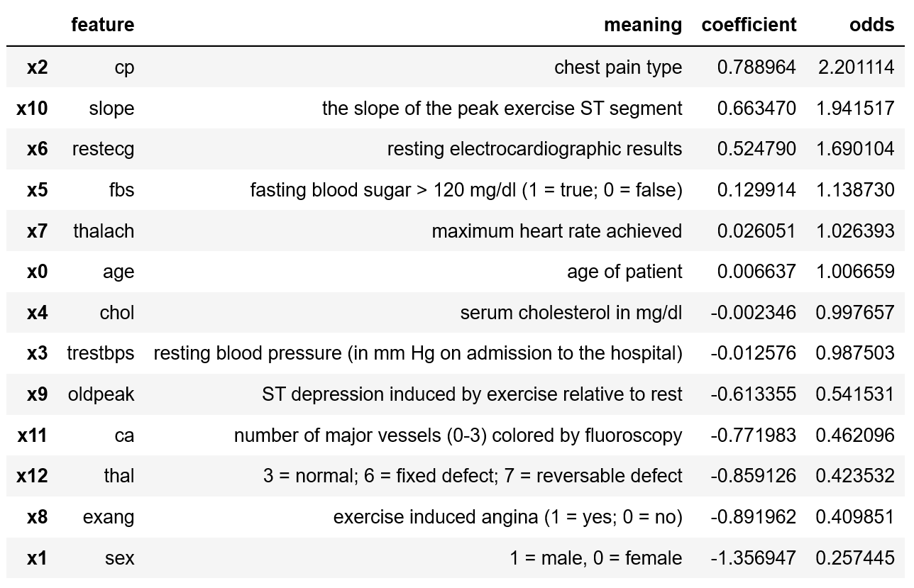Image resolution: width=914 pixels, height=588 pixels.
Task: Select the 'thal' feature cell
Action: pos(119,476)
